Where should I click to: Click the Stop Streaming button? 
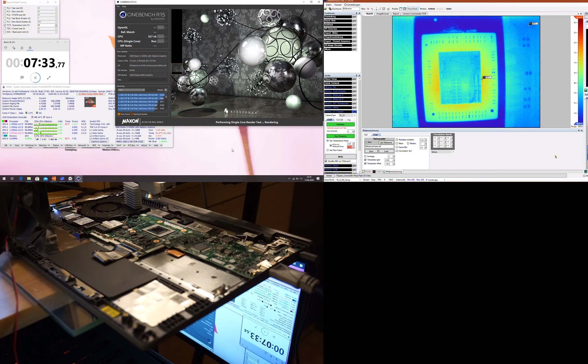[341, 136]
